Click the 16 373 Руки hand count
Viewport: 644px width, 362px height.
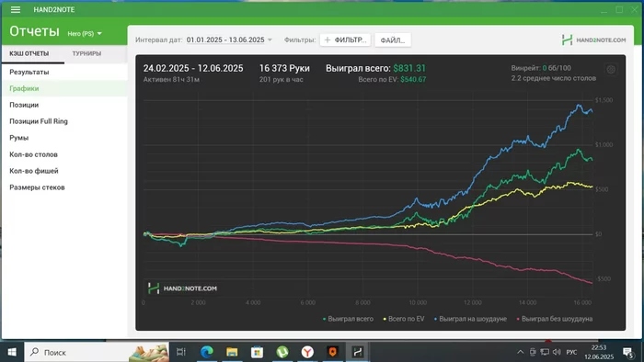[284, 68]
